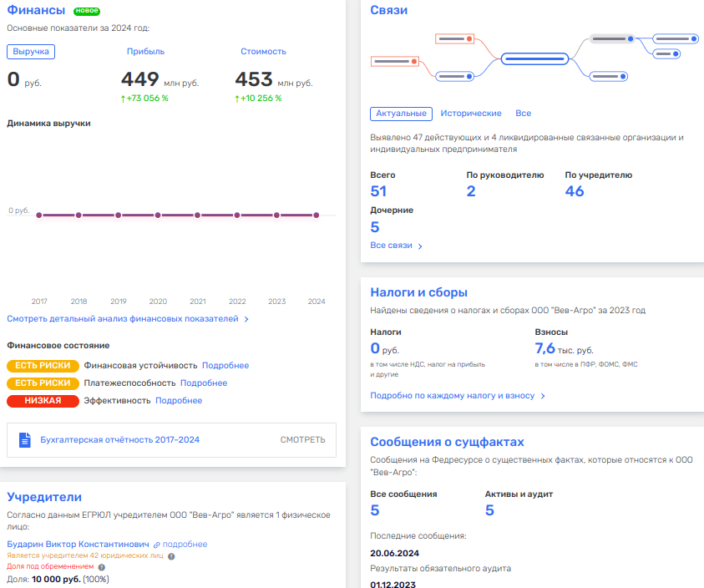The width and height of the screenshot is (704, 588).
Task: Open 'Является учредителем 42 юридических лиц' link
Action: (x=85, y=555)
